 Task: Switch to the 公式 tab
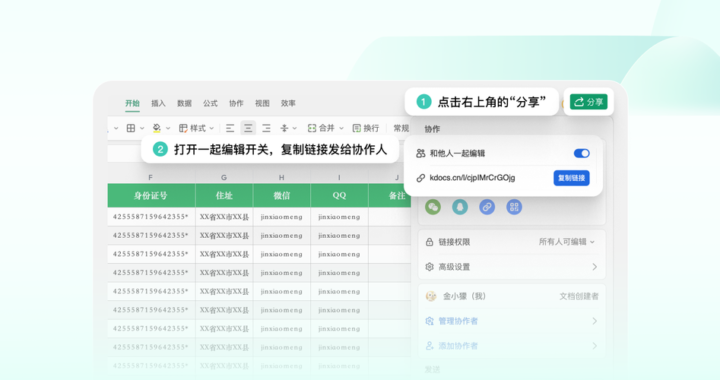210,103
